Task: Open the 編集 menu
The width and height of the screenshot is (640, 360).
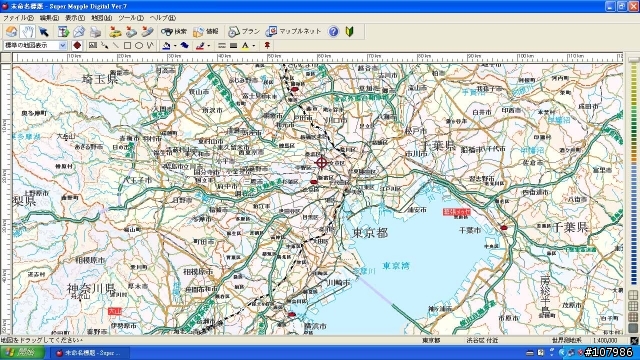Action: (x=49, y=18)
